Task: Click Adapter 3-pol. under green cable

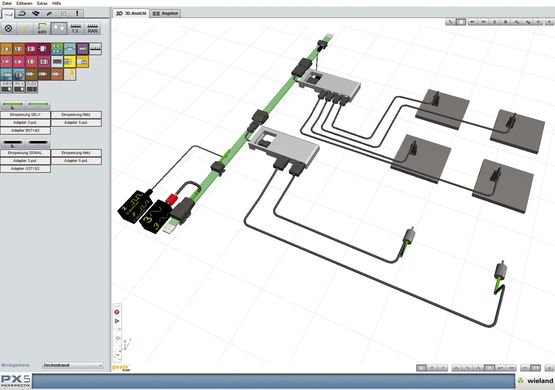Action: pos(25,122)
